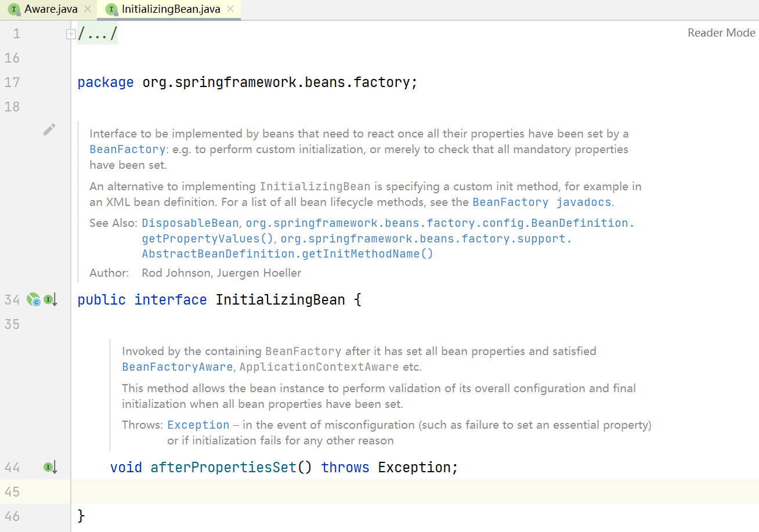Image resolution: width=759 pixels, height=532 pixels.
Task: Click the 'throws' keyword on line 44
Action: [345, 468]
